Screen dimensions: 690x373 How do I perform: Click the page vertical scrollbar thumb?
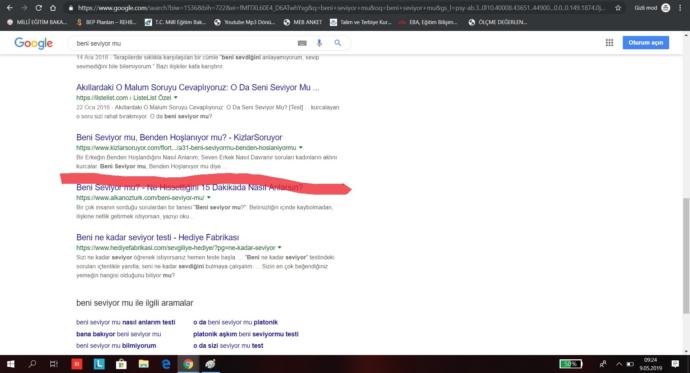click(686, 256)
